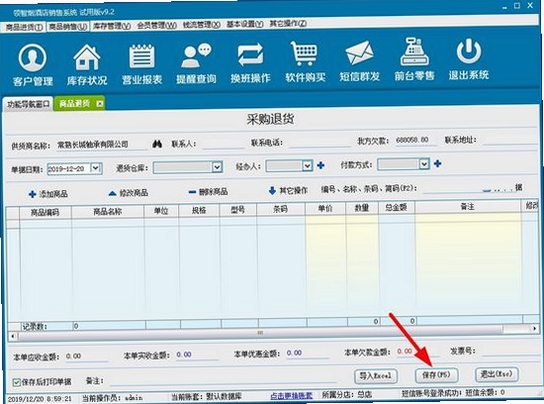This screenshot has height=404, width=544.
Task: Switch to 功能导航窗口 tab
Action: (x=28, y=104)
